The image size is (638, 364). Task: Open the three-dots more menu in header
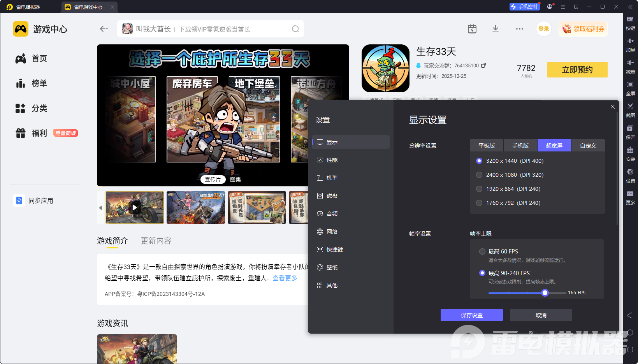click(519, 29)
